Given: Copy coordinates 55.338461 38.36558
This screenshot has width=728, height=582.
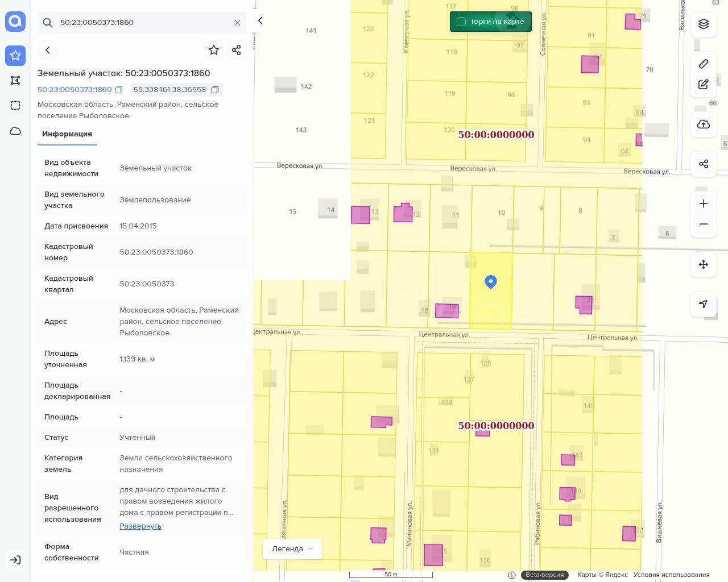Looking at the screenshot, I should [x=215, y=90].
